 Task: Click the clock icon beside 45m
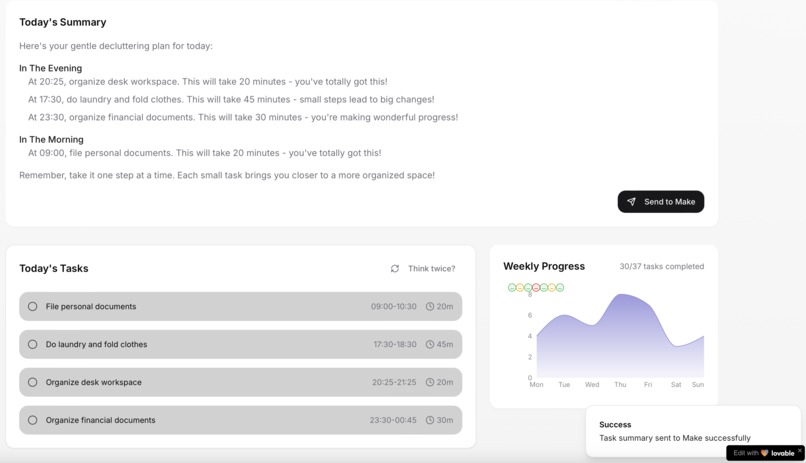(430, 344)
